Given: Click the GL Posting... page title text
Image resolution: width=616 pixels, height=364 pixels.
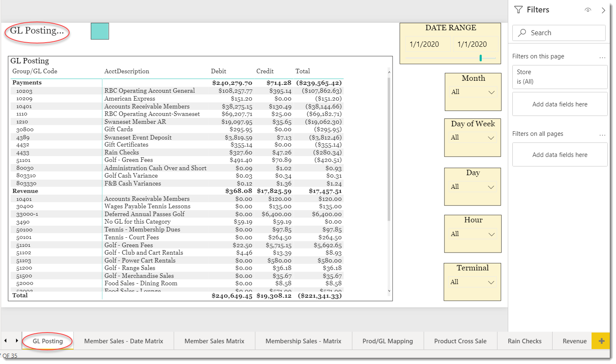Looking at the screenshot, I should tap(37, 31).
